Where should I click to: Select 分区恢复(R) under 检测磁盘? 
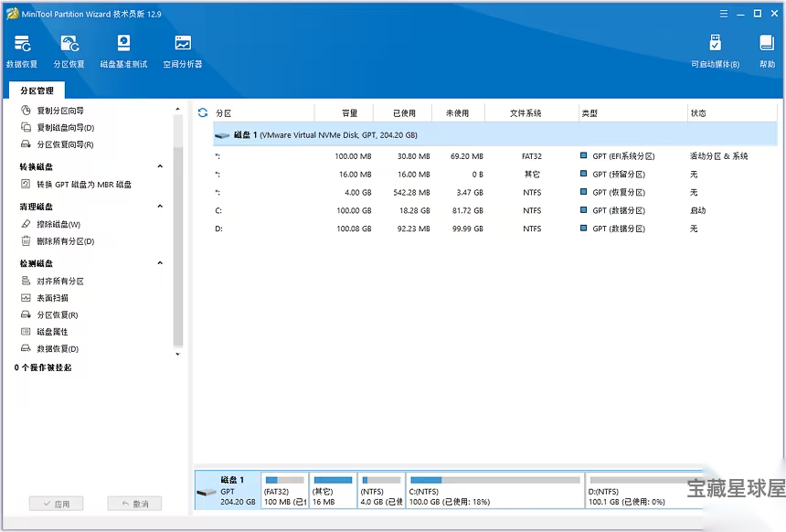point(58,314)
